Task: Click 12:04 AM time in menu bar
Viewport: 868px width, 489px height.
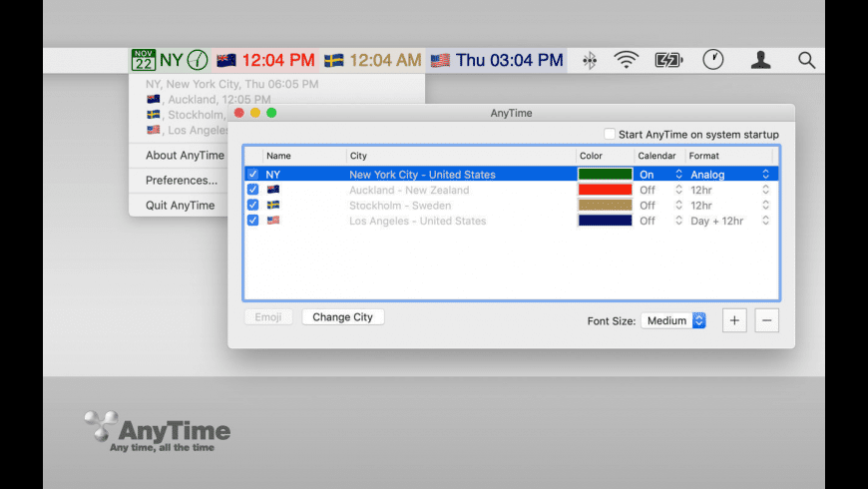Action: tap(385, 60)
